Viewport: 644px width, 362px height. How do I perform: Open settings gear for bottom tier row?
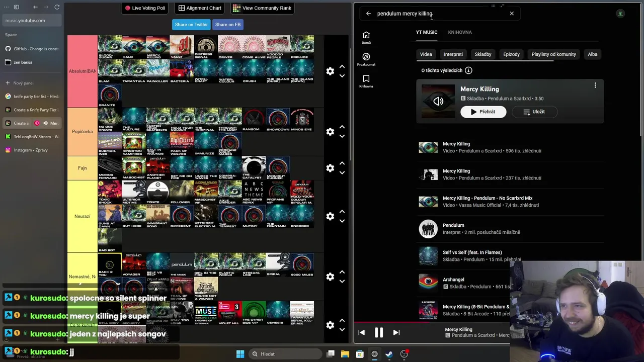pyautogui.click(x=330, y=325)
